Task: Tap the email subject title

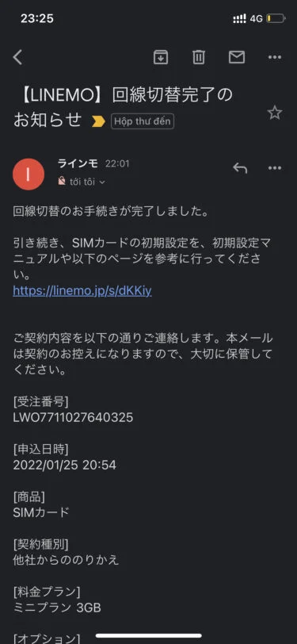Action: click(123, 108)
